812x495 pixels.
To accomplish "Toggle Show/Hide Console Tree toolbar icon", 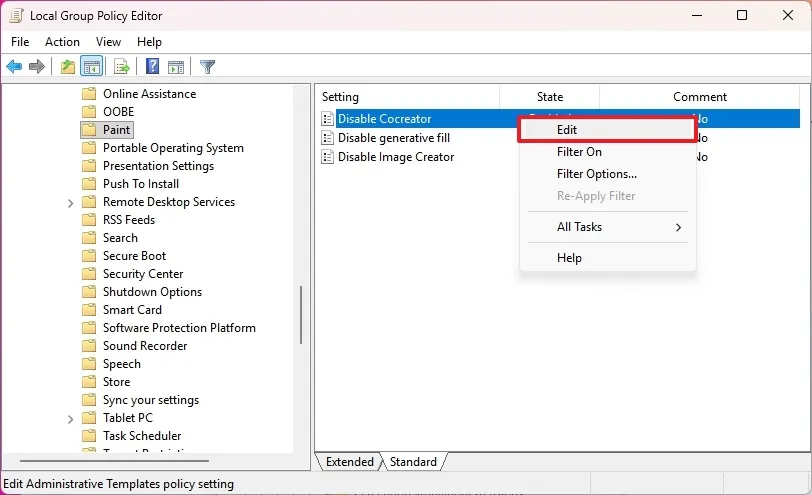I will pyautogui.click(x=91, y=67).
